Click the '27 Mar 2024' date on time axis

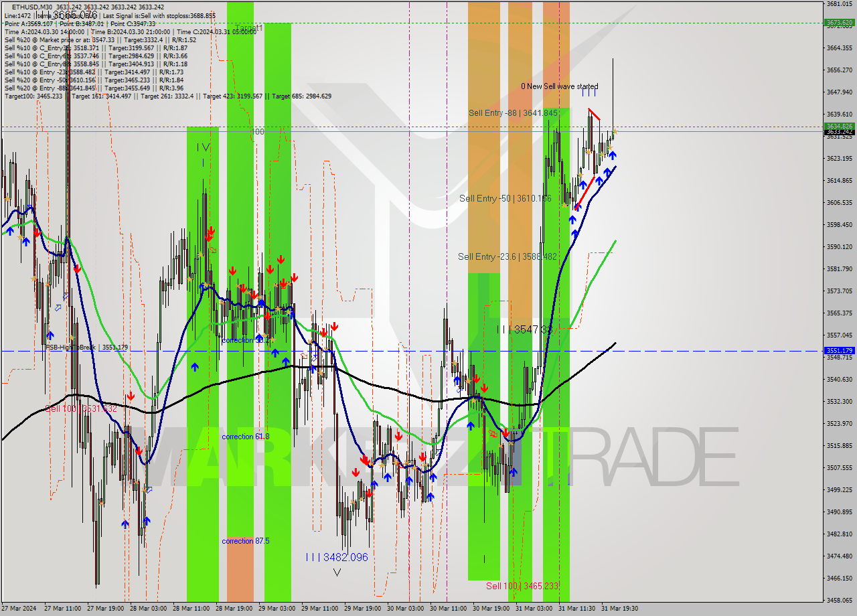click(19, 609)
